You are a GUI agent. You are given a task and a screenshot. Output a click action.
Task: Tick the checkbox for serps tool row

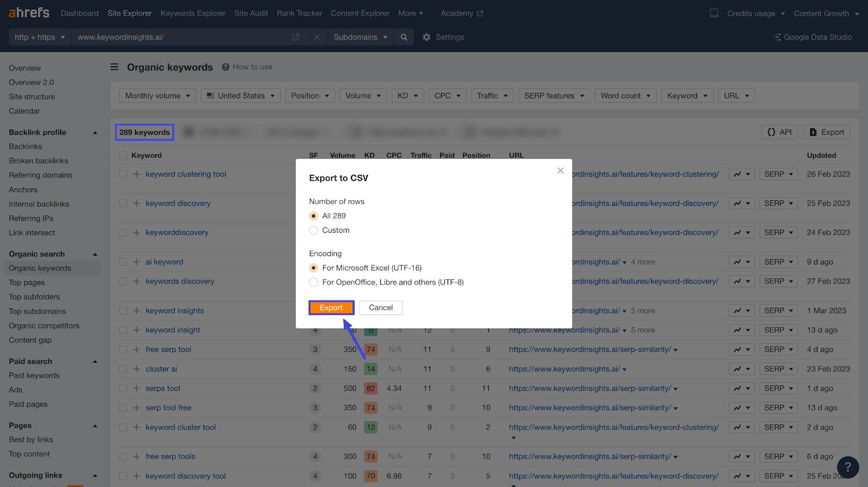123,389
